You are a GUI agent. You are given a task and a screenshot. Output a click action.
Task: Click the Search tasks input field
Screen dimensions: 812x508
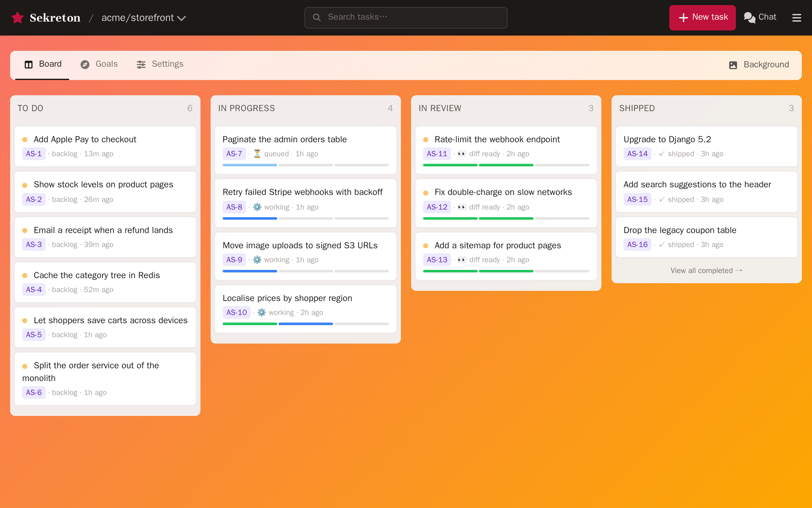click(406, 17)
